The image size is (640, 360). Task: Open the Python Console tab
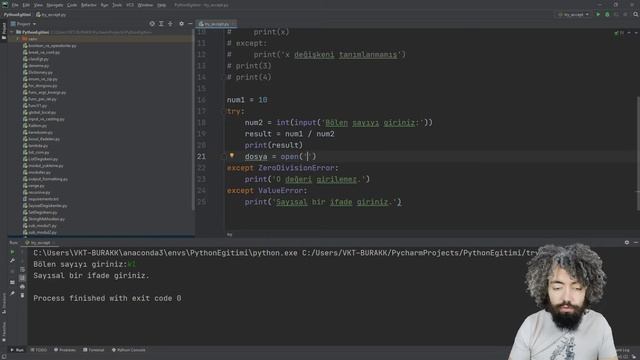click(129, 350)
